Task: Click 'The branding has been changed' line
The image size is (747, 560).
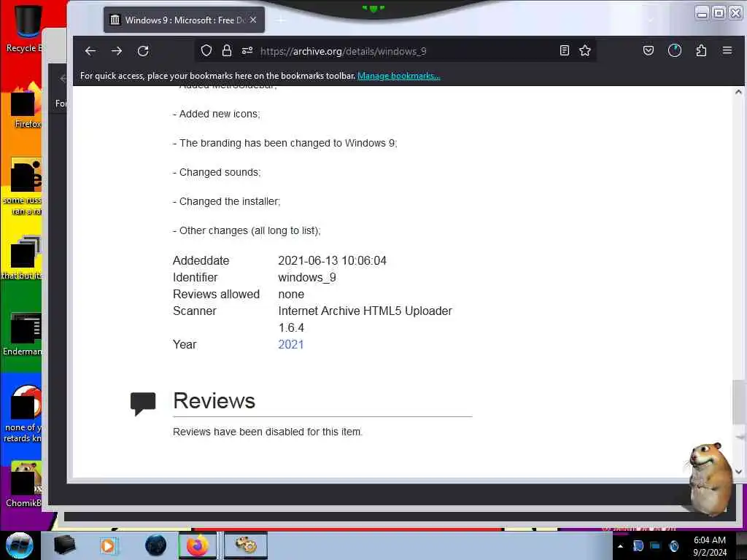Action: 285,143
